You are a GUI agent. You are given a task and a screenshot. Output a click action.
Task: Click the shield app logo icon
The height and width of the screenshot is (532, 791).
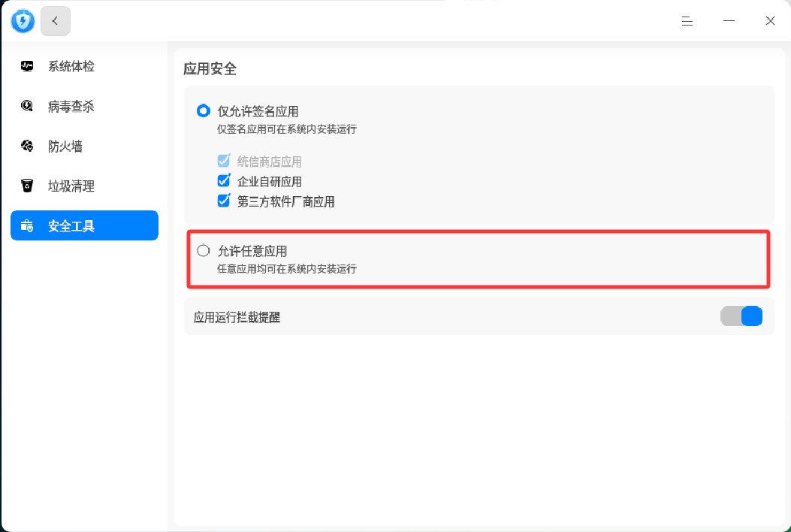click(x=23, y=21)
